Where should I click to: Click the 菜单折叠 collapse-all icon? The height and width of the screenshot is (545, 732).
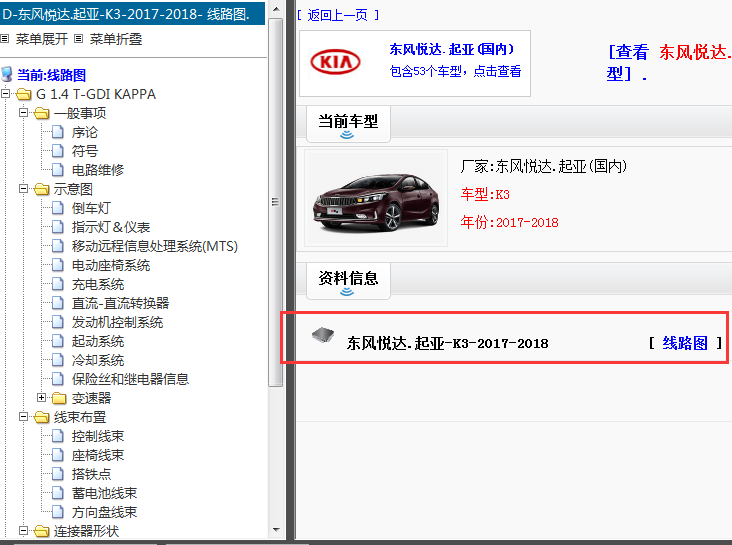[78, 39]
